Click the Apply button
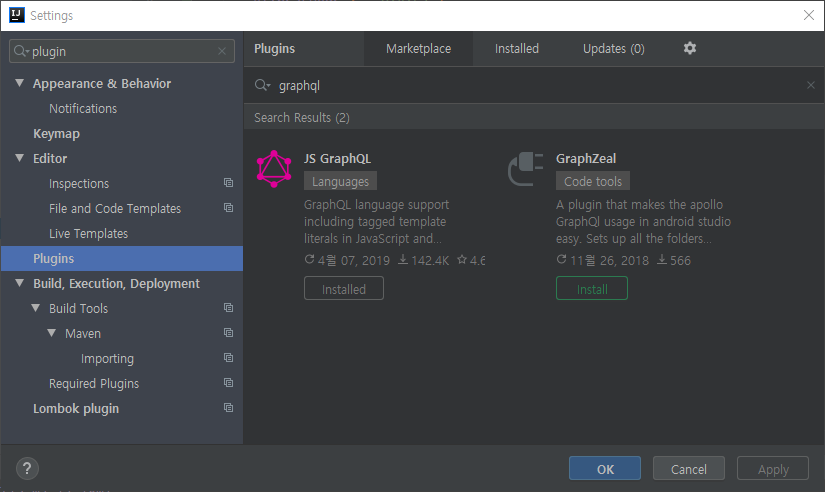 (773, 468)
